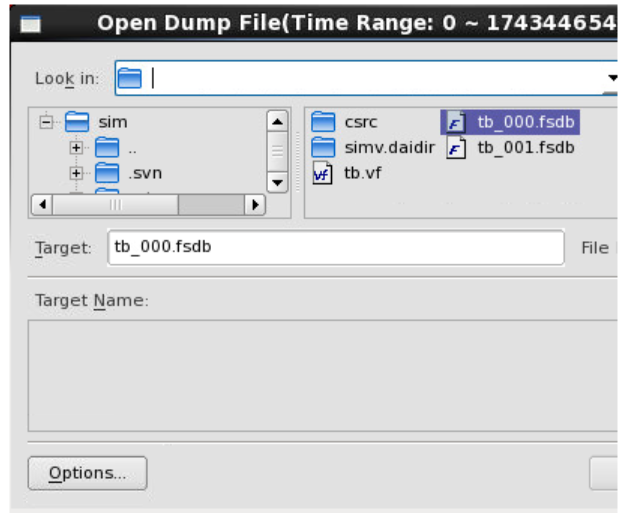Open the csrc folder icon

323,122
